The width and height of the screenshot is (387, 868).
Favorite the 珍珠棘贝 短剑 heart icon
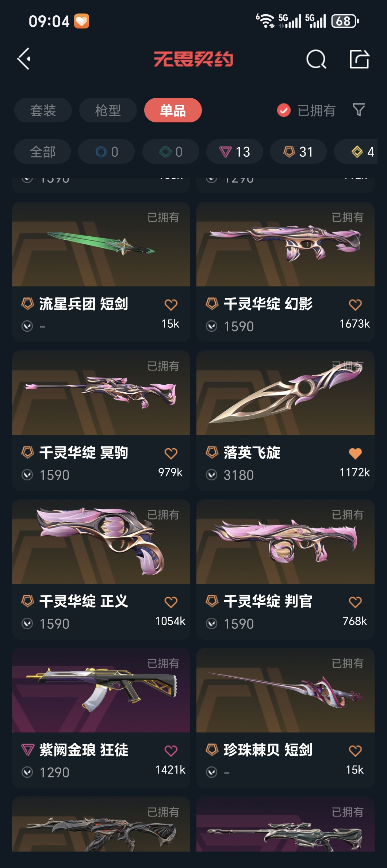355,750
